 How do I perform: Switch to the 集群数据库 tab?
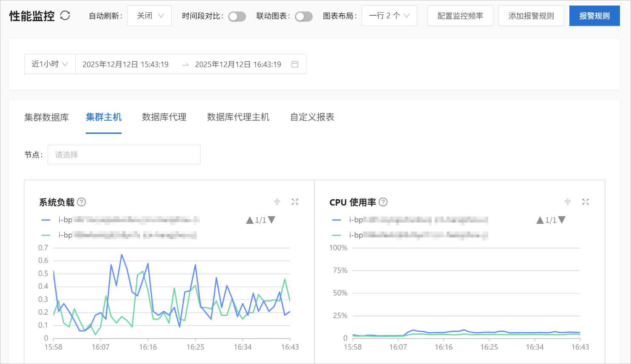[x=46, y=117]
